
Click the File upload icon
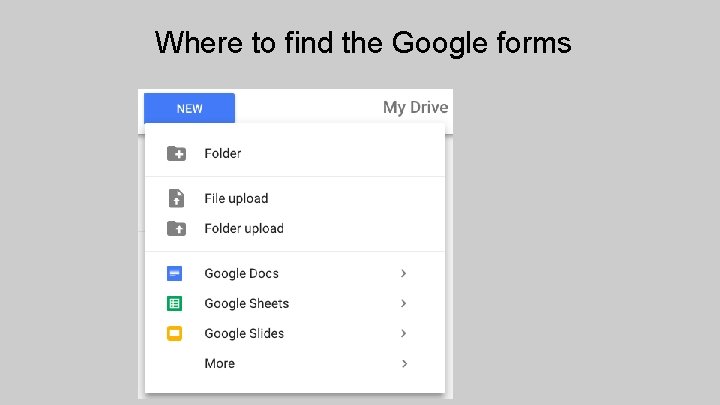(175, 198)
